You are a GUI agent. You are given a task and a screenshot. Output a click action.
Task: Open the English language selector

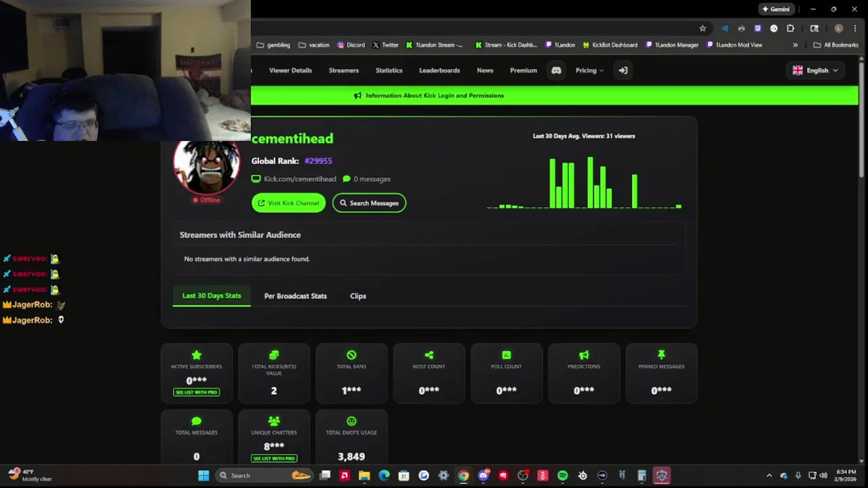point(815,70)
